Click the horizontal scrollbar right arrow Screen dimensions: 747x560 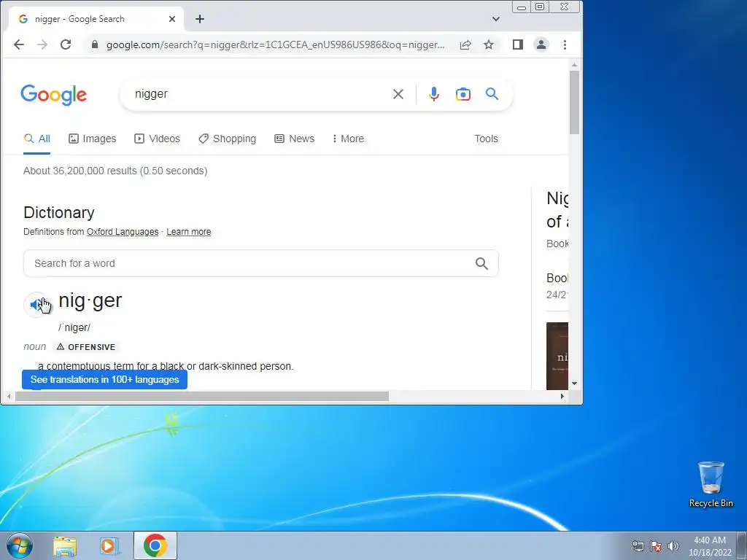562,396
